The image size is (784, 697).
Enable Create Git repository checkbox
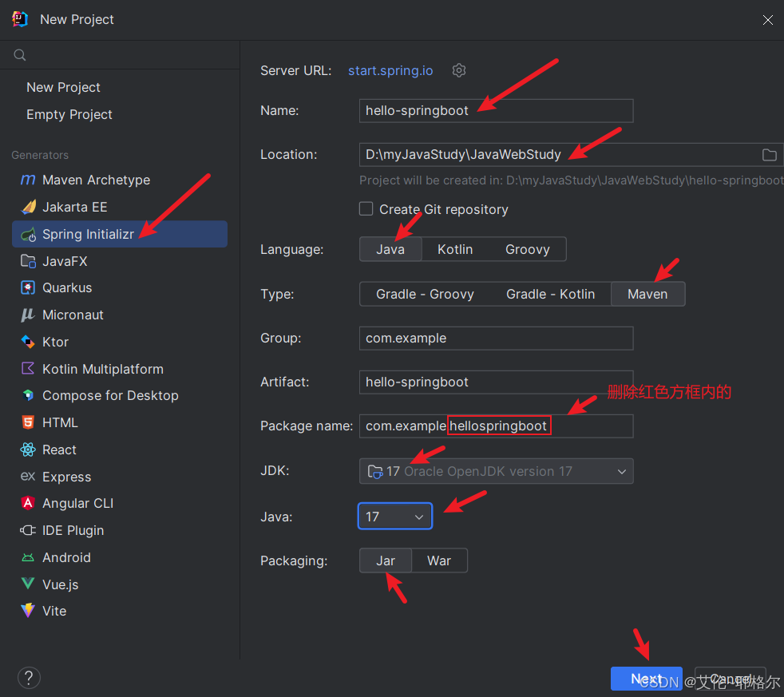click(x=366, y=209)
